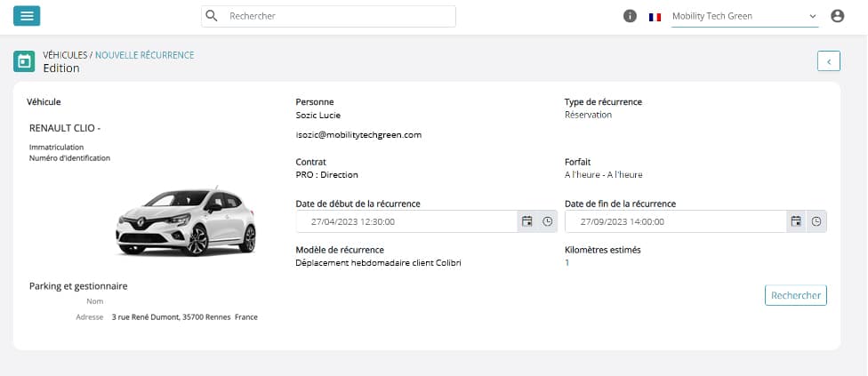Click the Numéro d'identification label
Screen dimensions: 868x376
(69, 158)
